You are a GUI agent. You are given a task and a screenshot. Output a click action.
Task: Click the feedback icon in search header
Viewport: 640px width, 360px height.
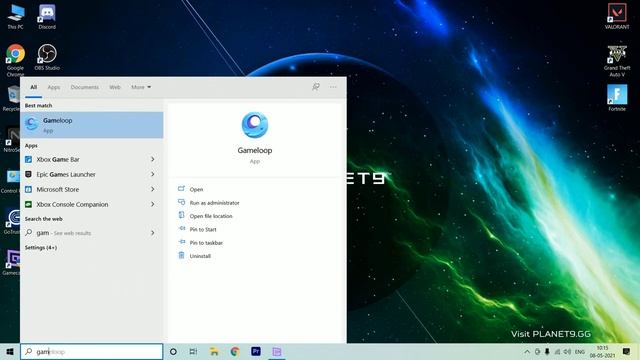tap(316, 87)
